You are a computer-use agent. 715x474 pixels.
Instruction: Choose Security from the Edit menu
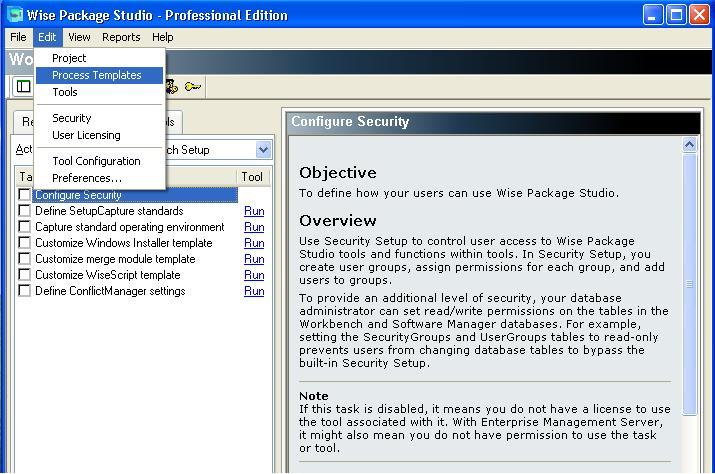coord(99,118)
